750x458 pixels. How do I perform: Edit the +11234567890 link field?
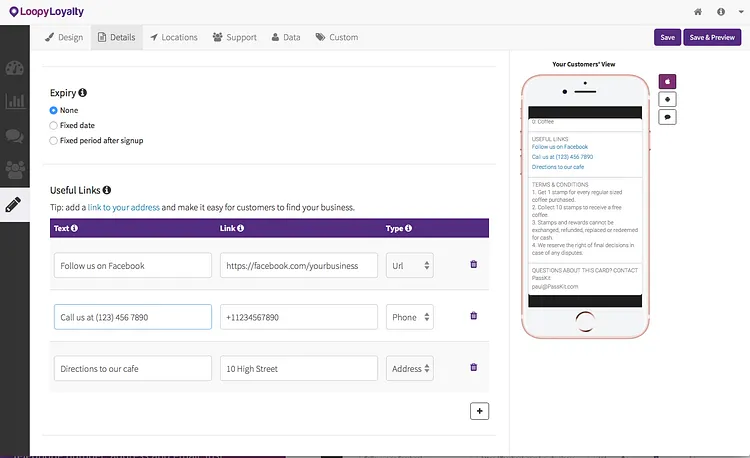click(x=299, y=317)
